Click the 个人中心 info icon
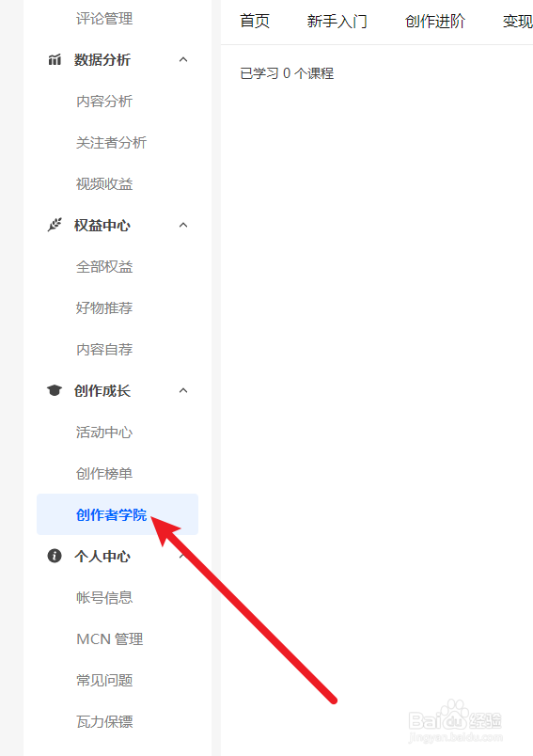The width and height of the screenshot is (533, 756). pos(55,556)
